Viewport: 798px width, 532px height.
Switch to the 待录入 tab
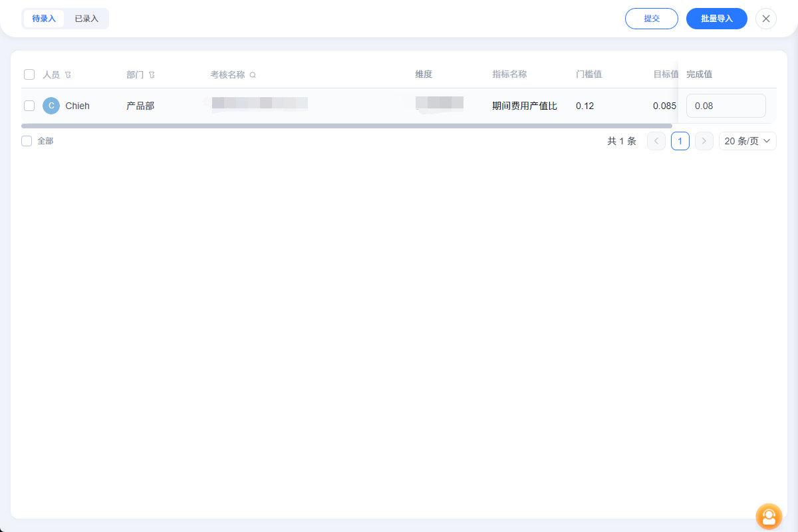tap(43, 19)
